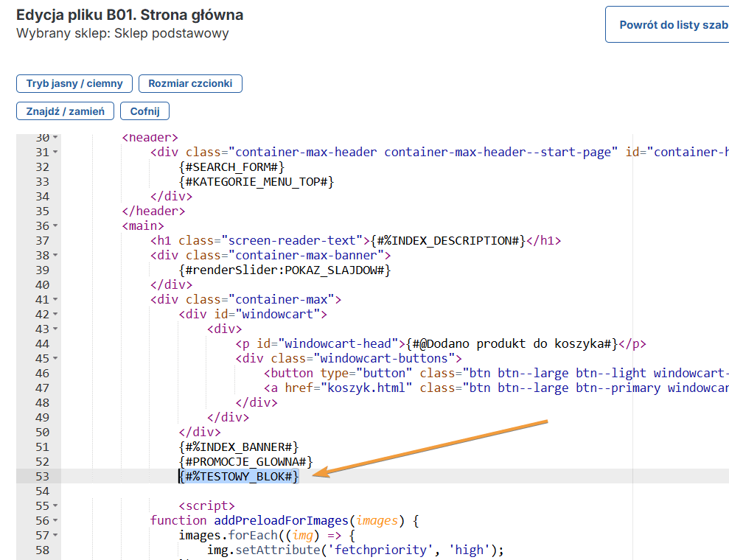Collapse the script block at line 55

coord(55,506)
